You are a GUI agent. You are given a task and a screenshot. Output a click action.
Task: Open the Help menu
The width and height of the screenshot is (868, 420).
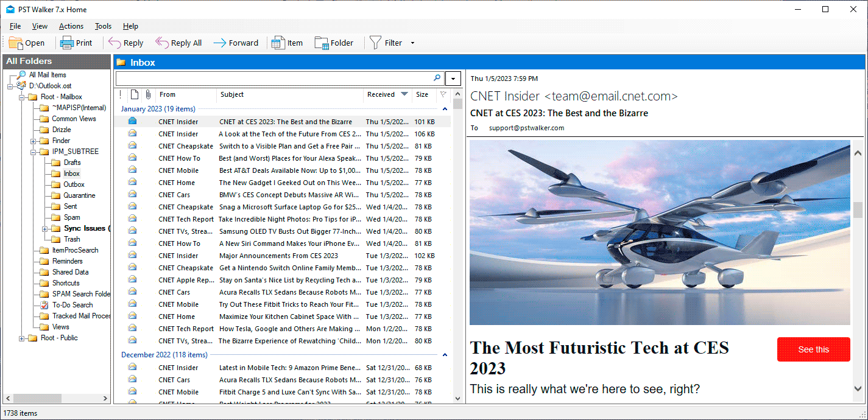coord(130,26)
